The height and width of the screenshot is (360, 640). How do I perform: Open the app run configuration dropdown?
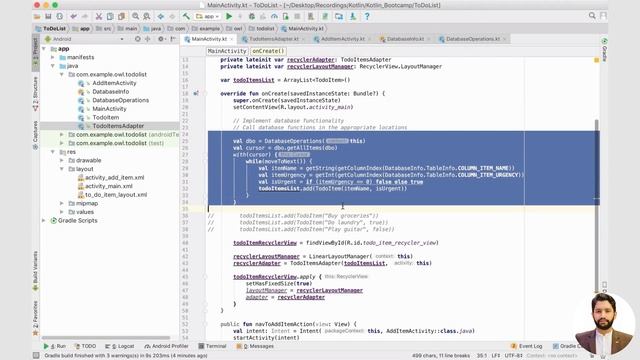click(208, 16)
